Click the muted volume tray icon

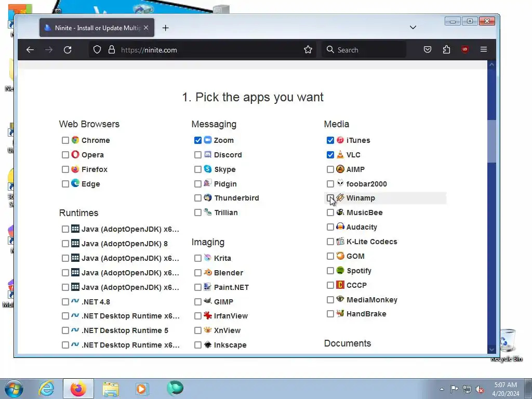click(x=480, y=389)
